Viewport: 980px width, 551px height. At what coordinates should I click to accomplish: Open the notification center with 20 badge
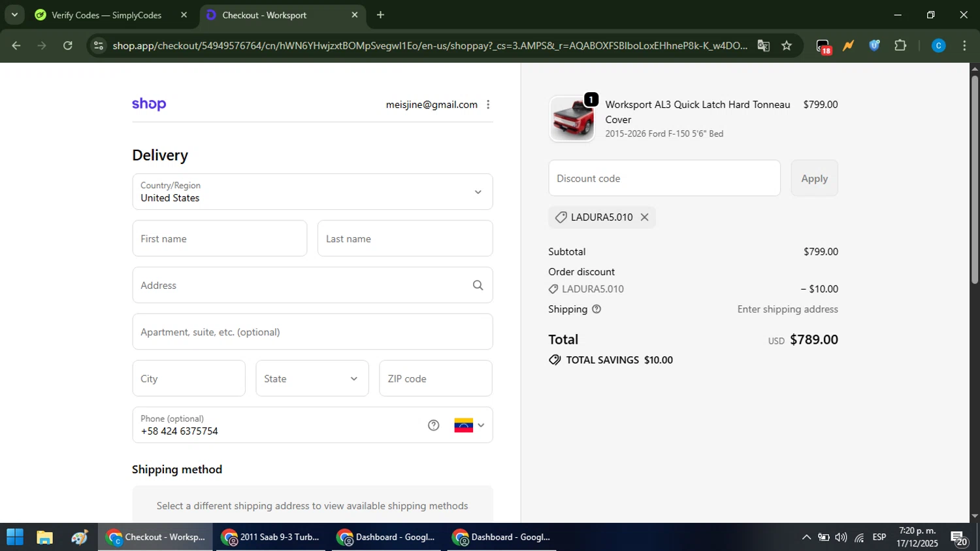[959, 539]
